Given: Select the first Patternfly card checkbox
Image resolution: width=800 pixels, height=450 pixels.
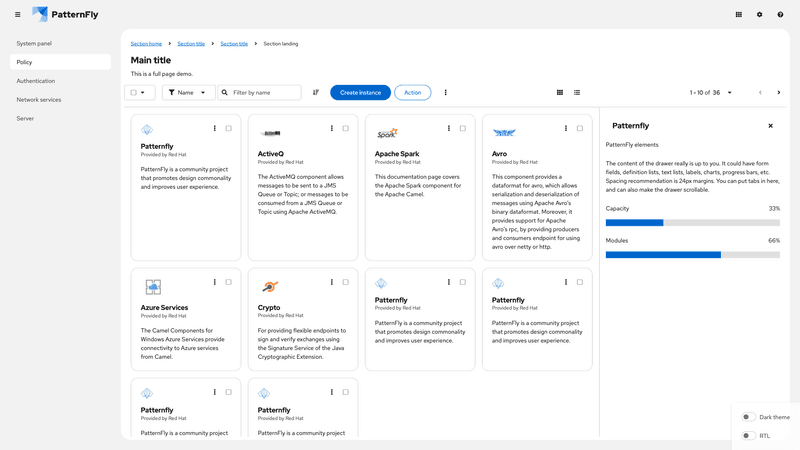Looking at the screenshot, I should click(x=229, y=129).
